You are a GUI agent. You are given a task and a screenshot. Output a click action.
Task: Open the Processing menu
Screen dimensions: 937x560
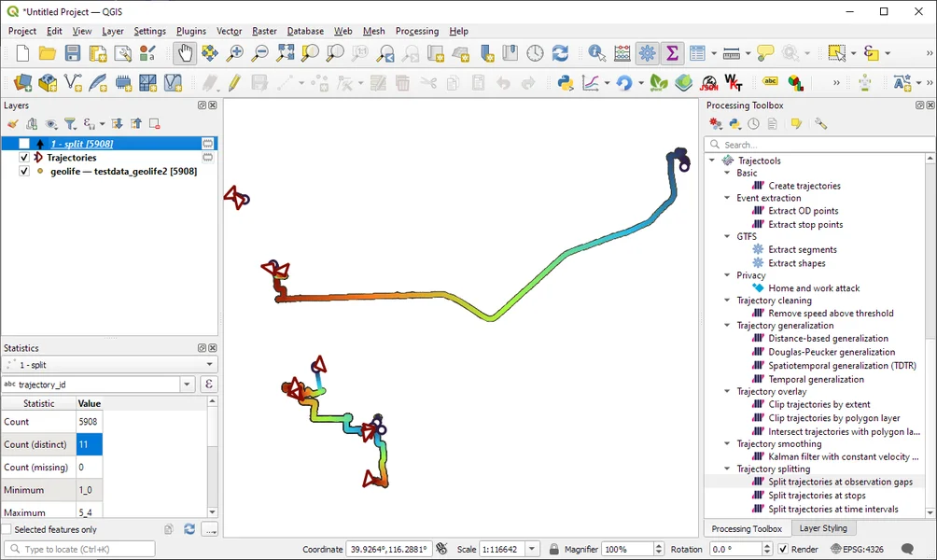point(417,31)
